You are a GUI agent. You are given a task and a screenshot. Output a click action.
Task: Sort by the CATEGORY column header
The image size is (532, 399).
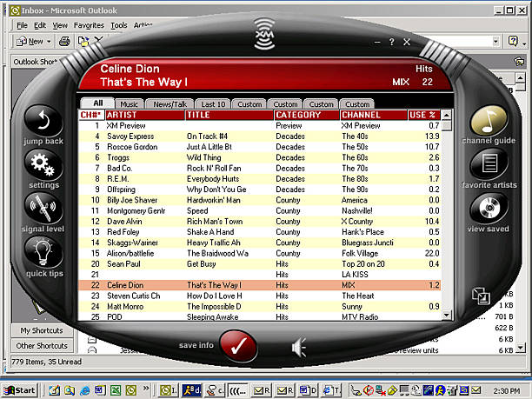pos(307,115)
